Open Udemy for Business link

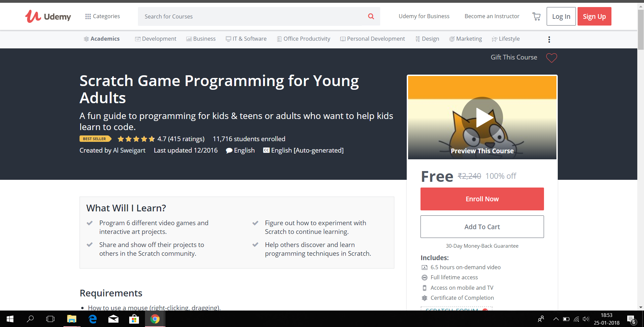click(x=424, y=16)
